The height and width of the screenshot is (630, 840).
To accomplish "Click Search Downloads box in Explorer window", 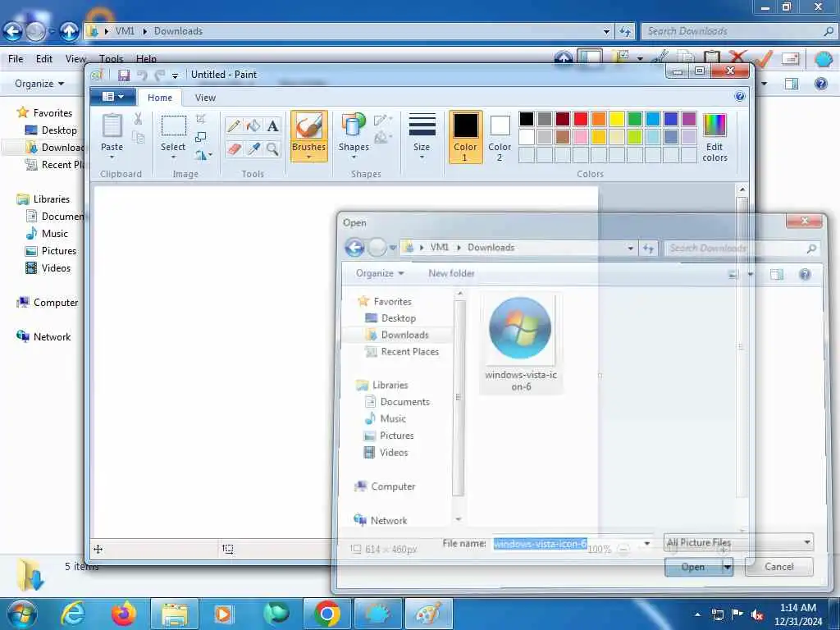I will point(738,32).
